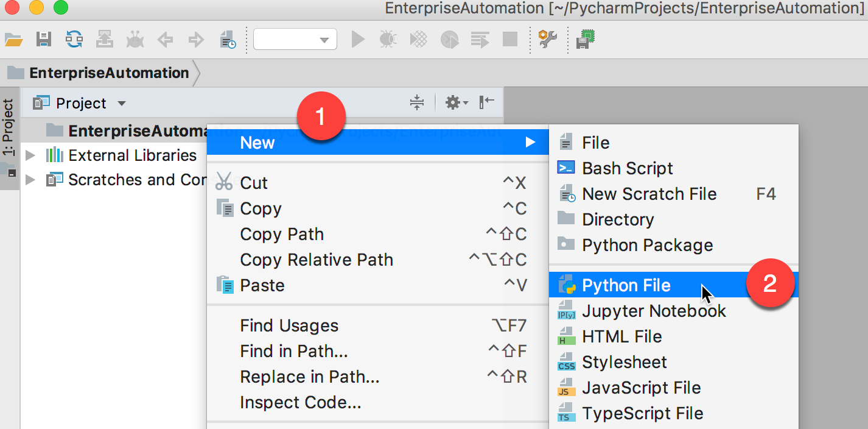Choose Copy from the context menu
Viewport: 868px width, 429px height.
click(x=378, y=208)
